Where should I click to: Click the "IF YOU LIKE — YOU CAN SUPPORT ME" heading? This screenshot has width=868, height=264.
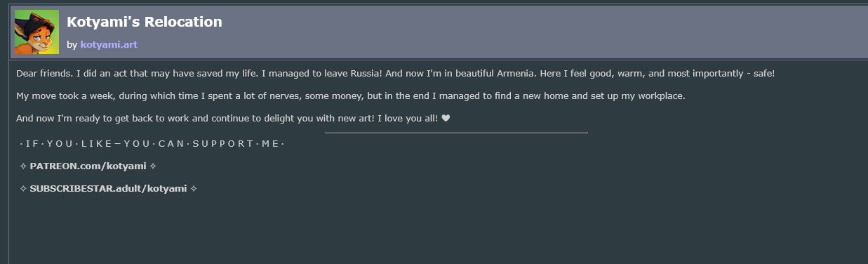click(152, 144)
